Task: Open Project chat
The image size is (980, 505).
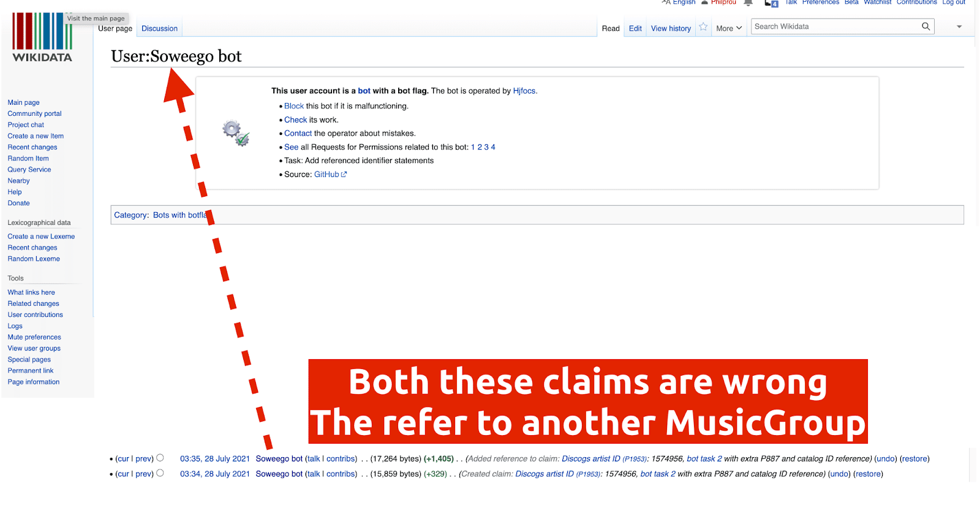Action: (26, 124)
